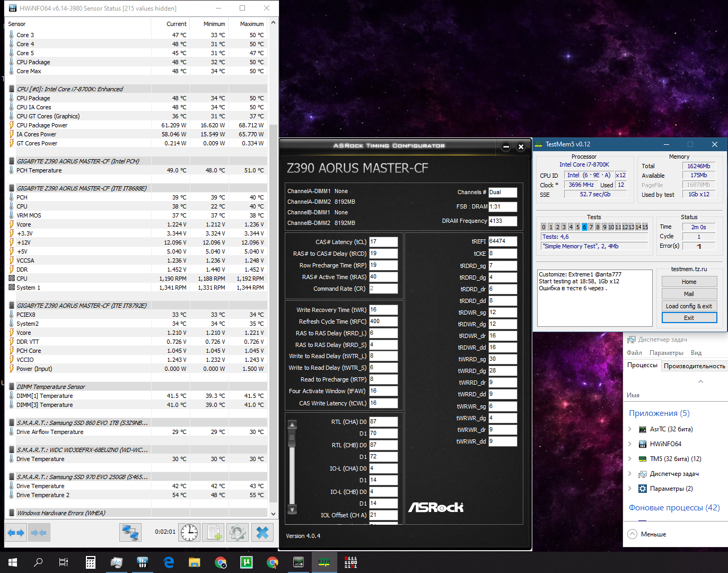Open the Параметры menu in Task Manager
Screen dimensions: 728x573
click(666, 353)
